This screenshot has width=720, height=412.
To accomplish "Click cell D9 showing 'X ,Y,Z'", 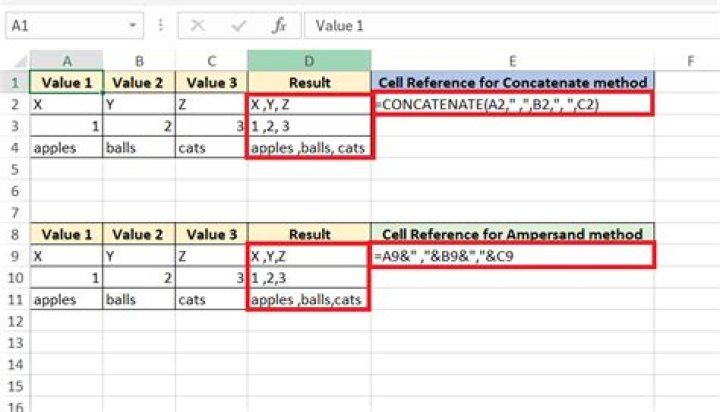I will click(x=308, y=256).
